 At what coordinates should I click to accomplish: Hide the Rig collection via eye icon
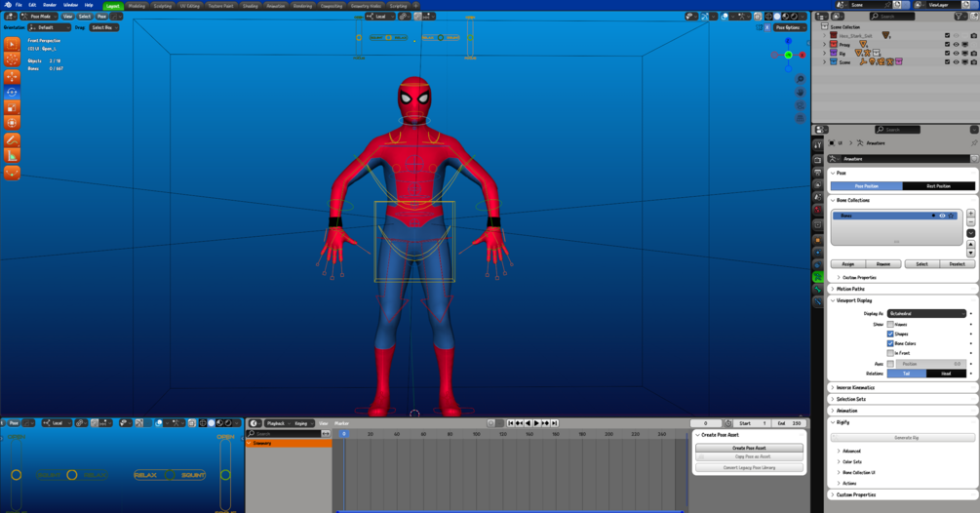(956, 53)
